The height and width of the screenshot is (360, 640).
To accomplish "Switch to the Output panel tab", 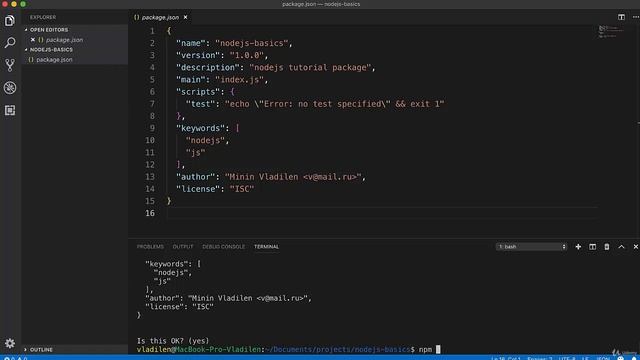I will [x=183, y=247].
